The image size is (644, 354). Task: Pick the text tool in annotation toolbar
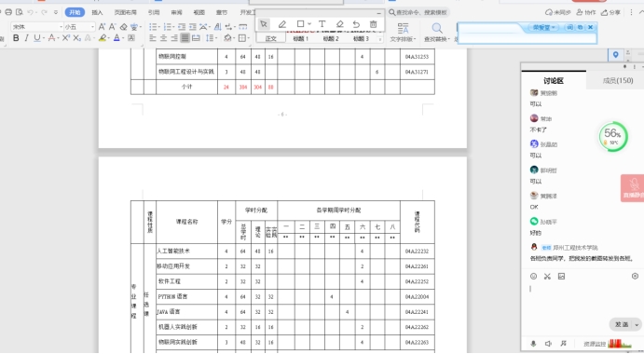click(x=322, y=24)
